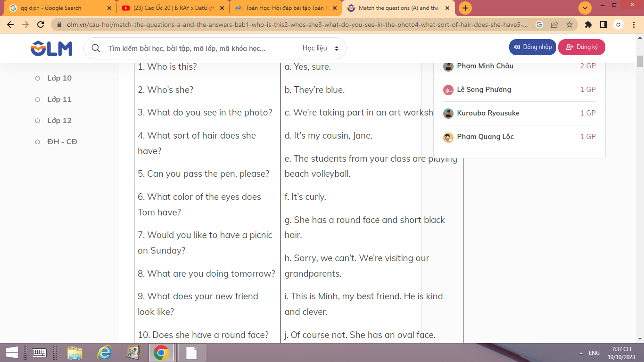Open the Học liệu dropdown
This screenshot has height=362, width=644.
tap(321, 48)
